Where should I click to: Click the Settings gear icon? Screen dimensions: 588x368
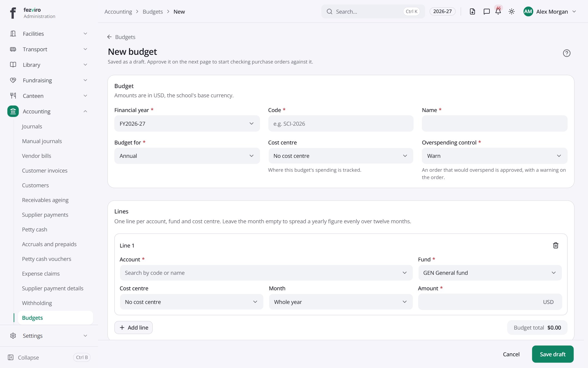point(13,336)
